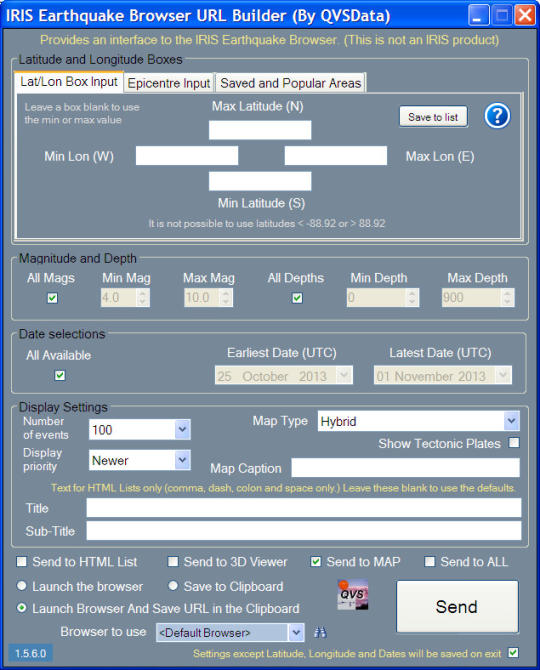Focus the Max Lon (E) field
This screenshot has width=540, height=670.
coord(336,156)
